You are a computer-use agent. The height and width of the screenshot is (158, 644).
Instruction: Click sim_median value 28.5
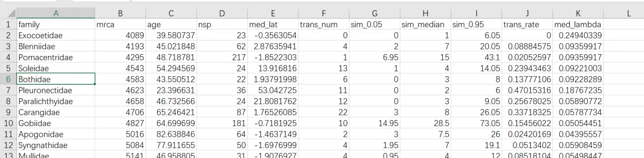(425, 123)
